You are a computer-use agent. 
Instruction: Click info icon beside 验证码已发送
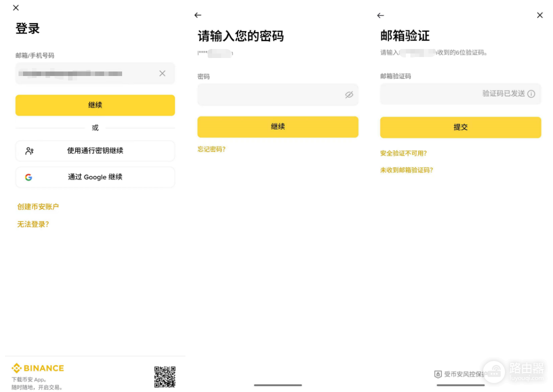[x=531, y=94]
